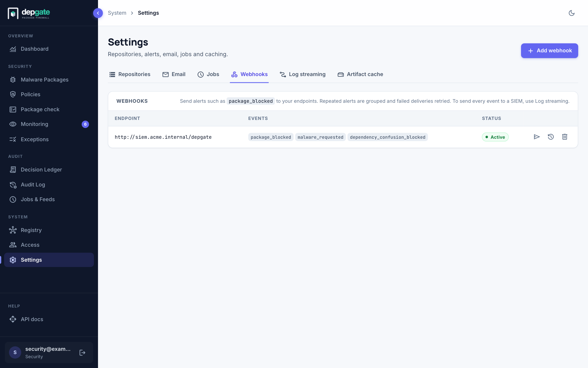Viewport: 588px width, 368px height.
Task: Click the package_blocked event tag in the row
Action: 271,137
